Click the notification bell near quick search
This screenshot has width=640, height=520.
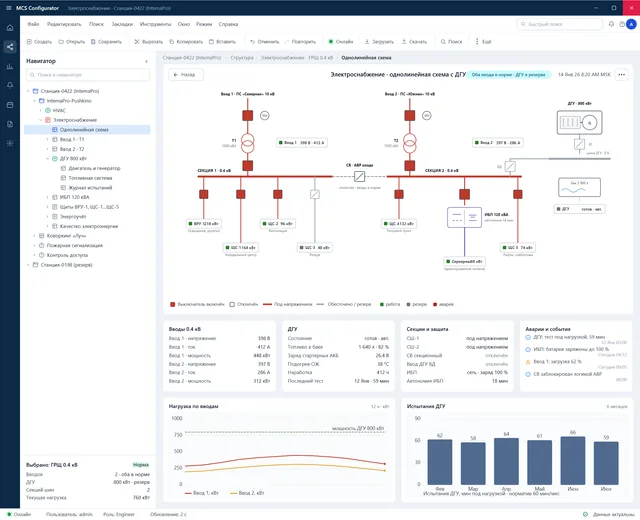point(611,24)
